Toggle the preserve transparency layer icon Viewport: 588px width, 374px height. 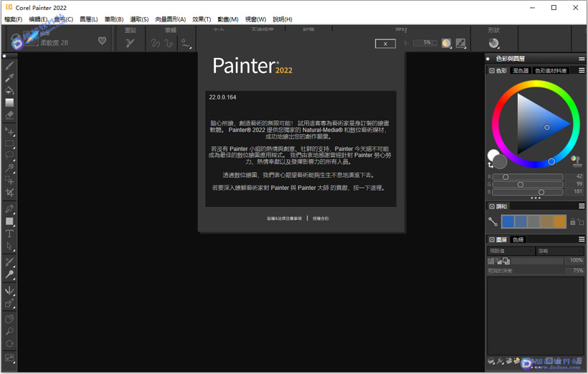coord(491,262)
